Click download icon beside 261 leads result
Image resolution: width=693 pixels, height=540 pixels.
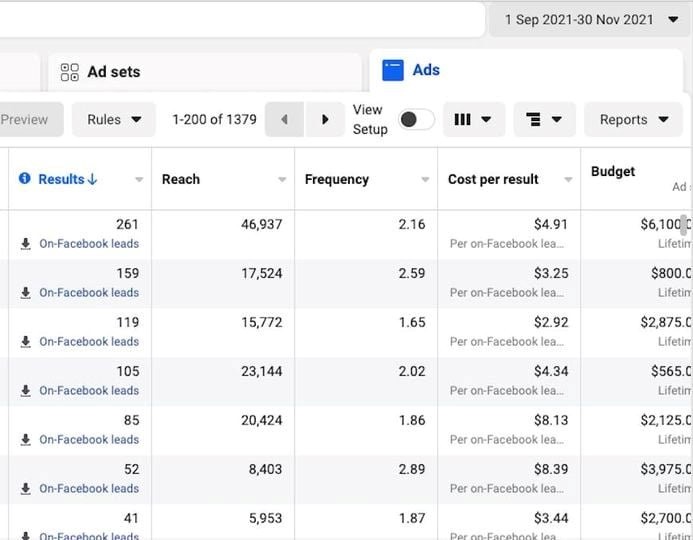26,244
